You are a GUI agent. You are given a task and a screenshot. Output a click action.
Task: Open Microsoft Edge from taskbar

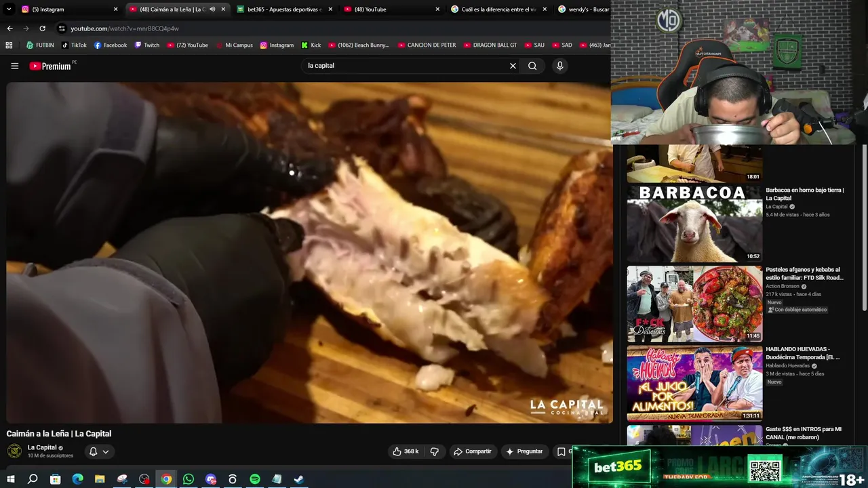(x=77, y=479)
